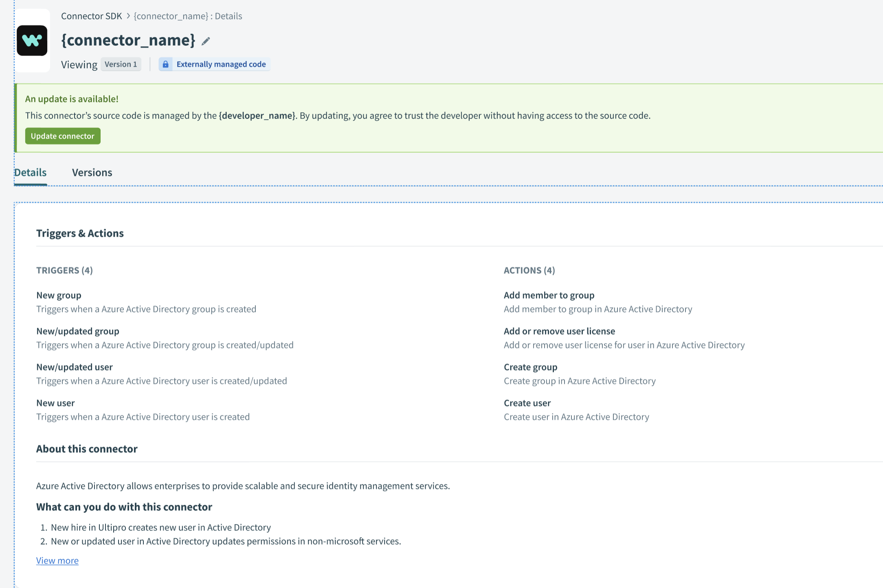Select the New/updated user trigger
The image size is (883, 588).
tap(75, 367)
